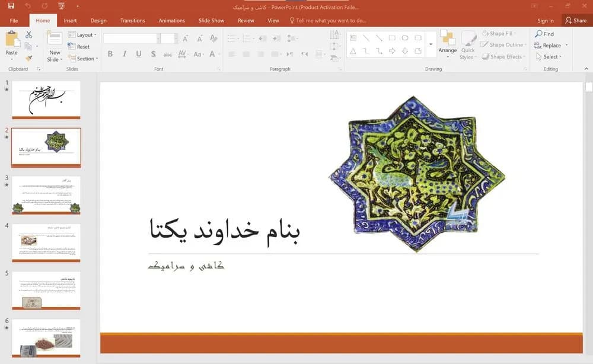Toggle text Shadow

coord(153,54)
